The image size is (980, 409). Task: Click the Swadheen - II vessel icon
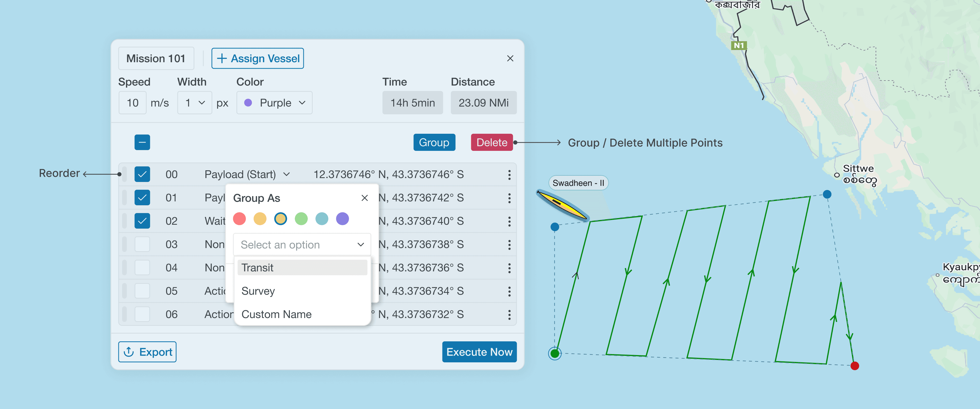562,205
